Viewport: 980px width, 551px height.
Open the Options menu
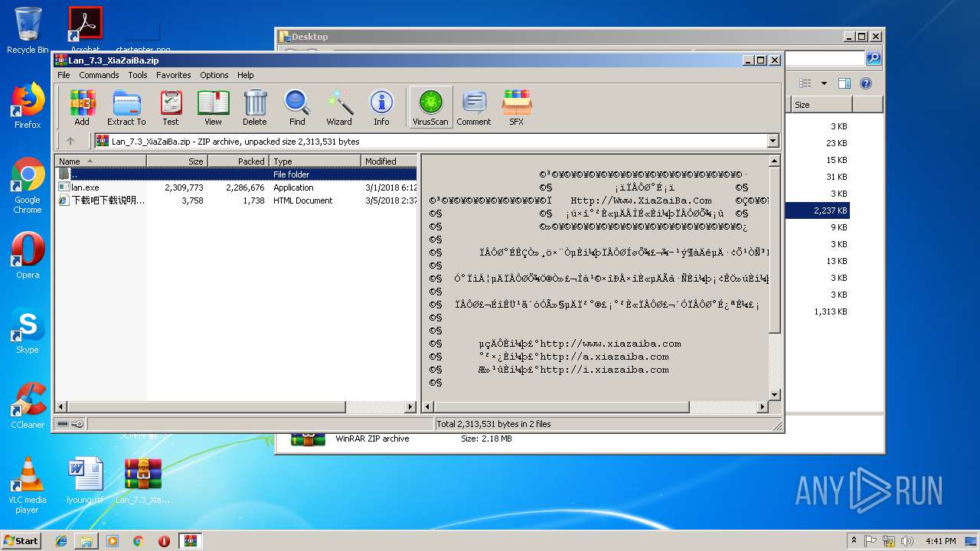pyautogui.click(x=214, y=75)
